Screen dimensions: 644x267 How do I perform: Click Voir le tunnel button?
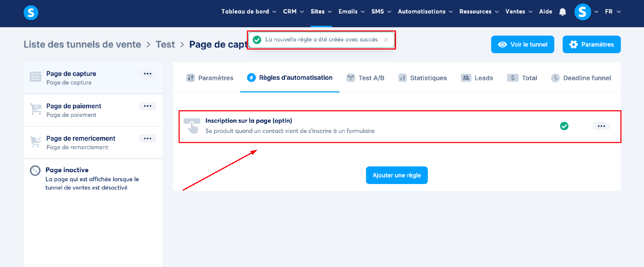click(x=522, y=44)
